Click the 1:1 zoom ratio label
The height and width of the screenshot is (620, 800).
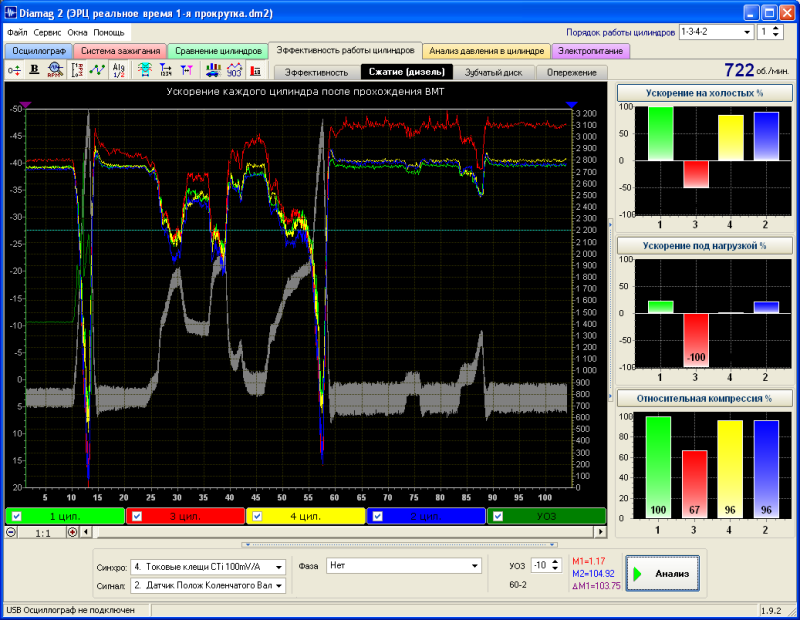pyautogui.click(x=43, y=533)
